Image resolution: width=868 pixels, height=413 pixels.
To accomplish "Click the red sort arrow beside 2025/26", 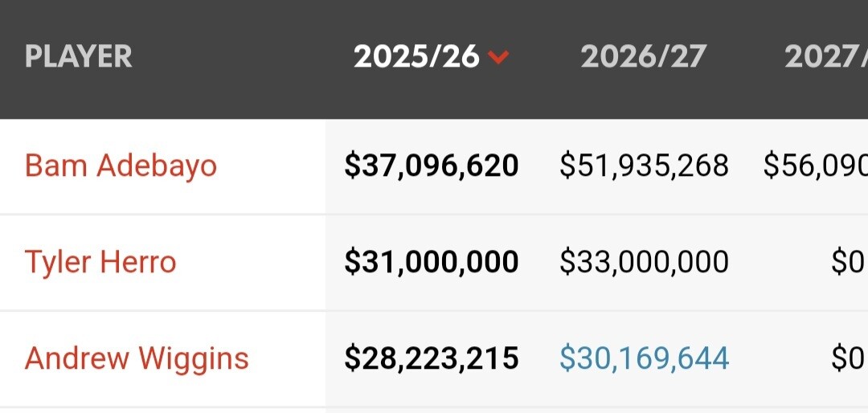I will pyautogui.click(x=498, y=57).
